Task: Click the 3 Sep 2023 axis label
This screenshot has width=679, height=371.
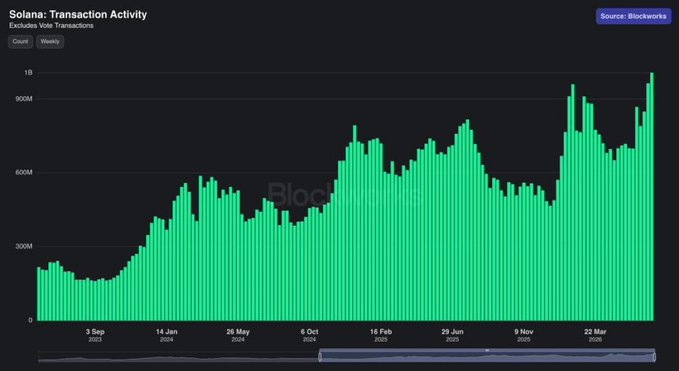Action: [95, 335]
